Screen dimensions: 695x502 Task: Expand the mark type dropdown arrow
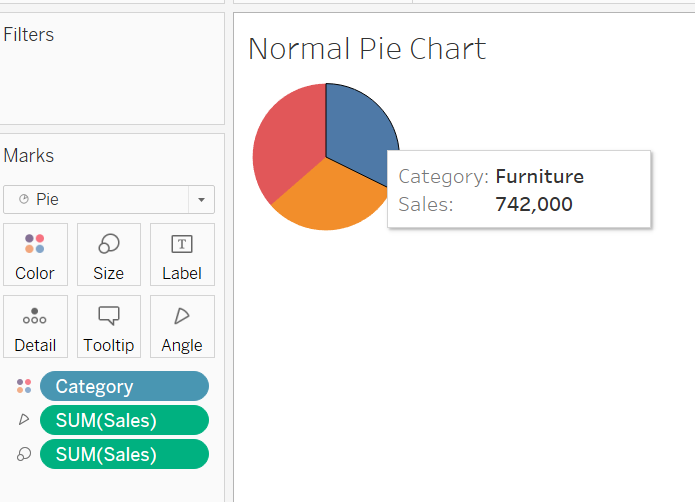click(201, 200)
